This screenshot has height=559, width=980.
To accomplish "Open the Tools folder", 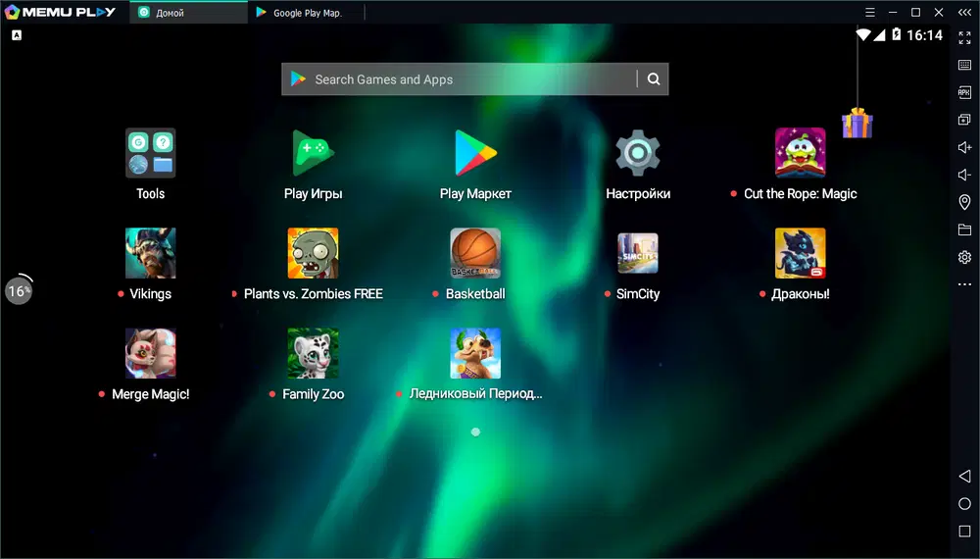I will tap(150, 153).
